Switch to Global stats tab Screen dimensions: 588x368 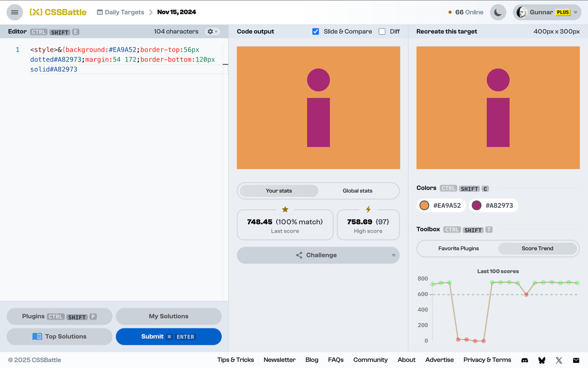click(x=358, y=191)
